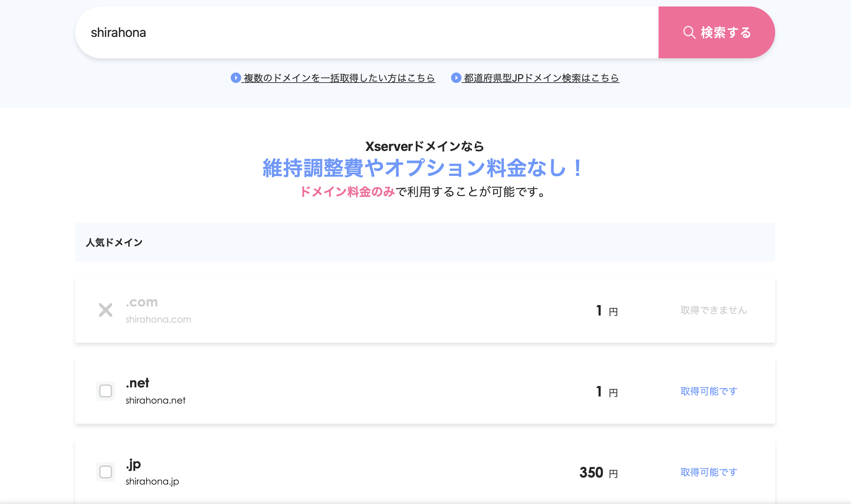The height and width of the screenshot is (504, 851).
Task: Click the shirahona.net domain name text
Action: click(156, 400)
